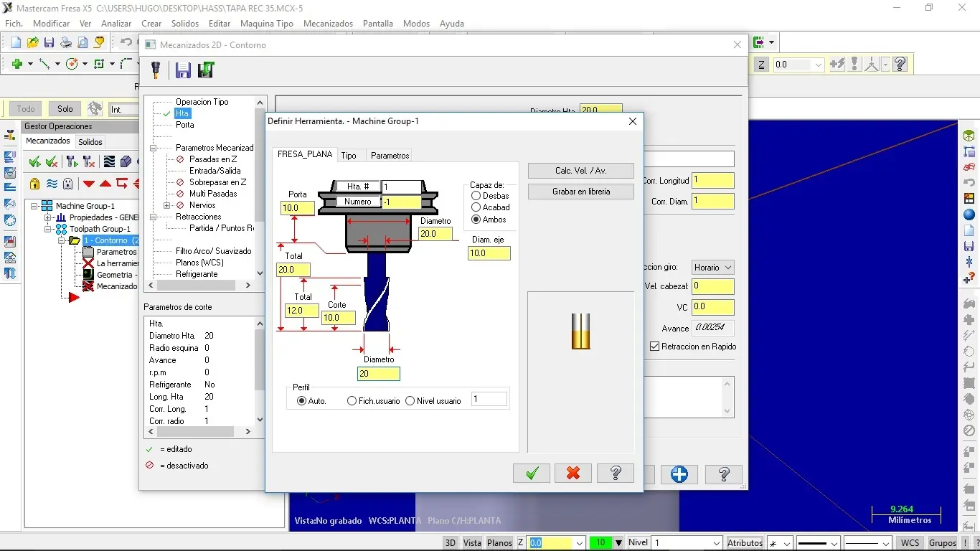Click the Hta. # tool number field

click(401, 187)
